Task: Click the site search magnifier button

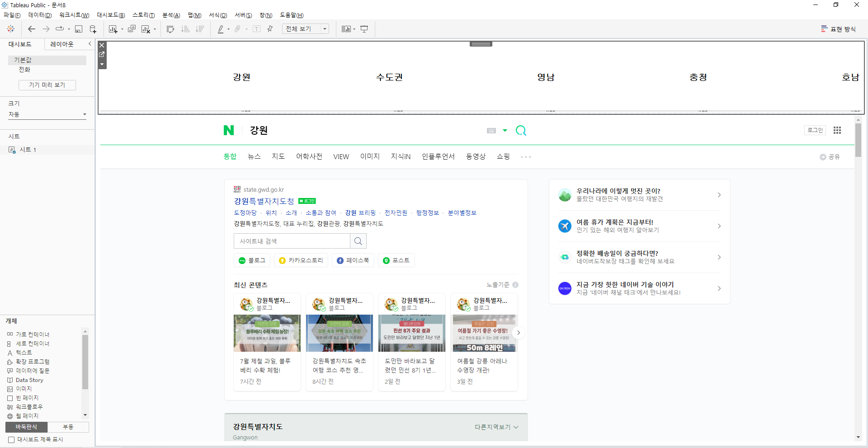Action: point(358,241)
